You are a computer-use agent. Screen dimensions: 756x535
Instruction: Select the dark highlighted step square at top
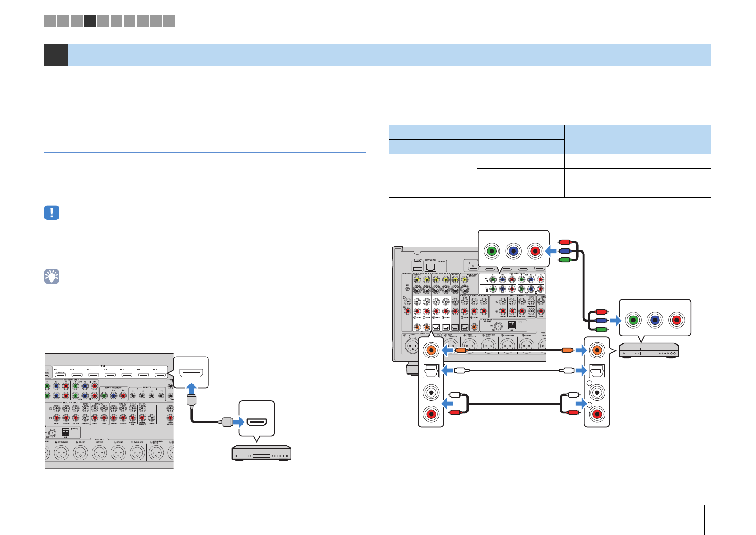pyautogui.click(x=90, y=21)
